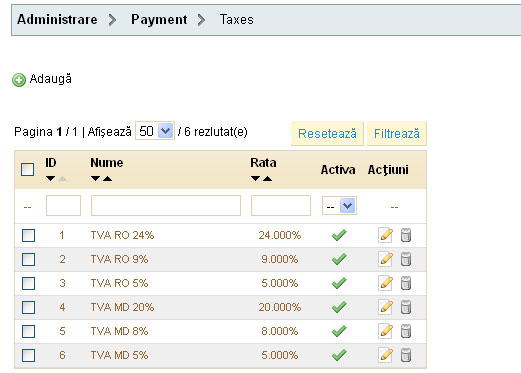Delete tax TVA MD 20% via trash icon
521x373 pixels.
(x=406, y=307)
